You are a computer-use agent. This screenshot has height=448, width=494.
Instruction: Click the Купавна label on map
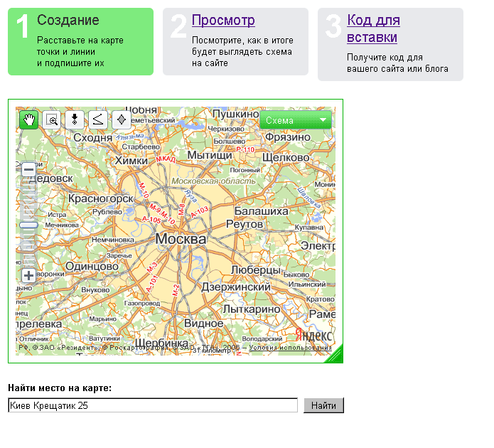[x=308, y=228]
